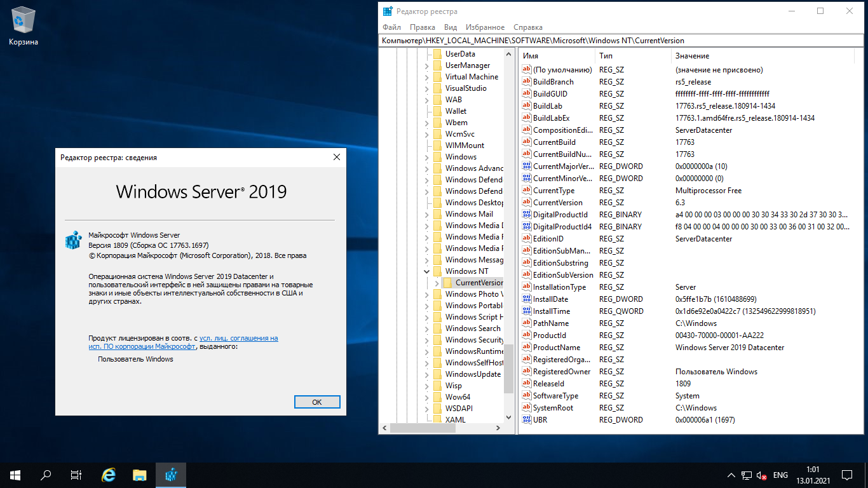
Task: Open the Правка menu
Action: click(x=423, y=27)
